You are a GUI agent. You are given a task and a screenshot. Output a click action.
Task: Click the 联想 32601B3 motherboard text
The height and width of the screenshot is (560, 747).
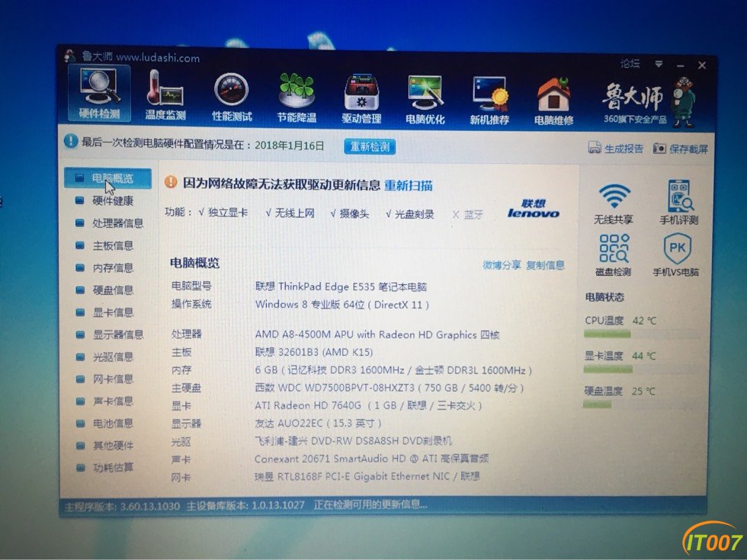point(314,352)
